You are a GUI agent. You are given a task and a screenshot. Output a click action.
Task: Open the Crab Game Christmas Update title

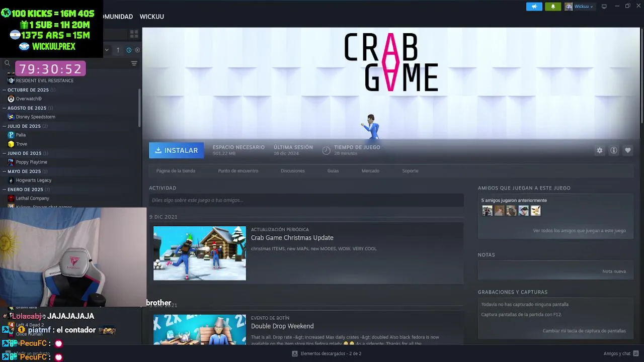click(292, 238)
